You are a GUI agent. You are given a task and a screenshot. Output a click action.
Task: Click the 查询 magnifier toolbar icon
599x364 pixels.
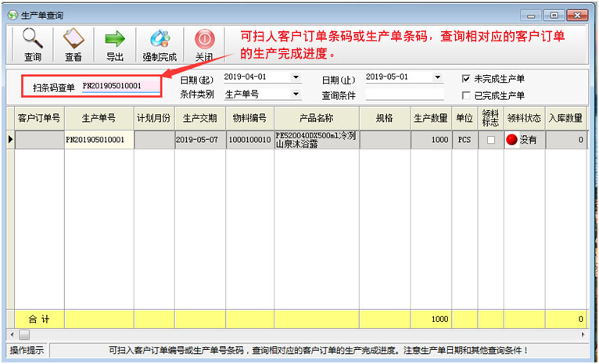(x=33, y=38)
